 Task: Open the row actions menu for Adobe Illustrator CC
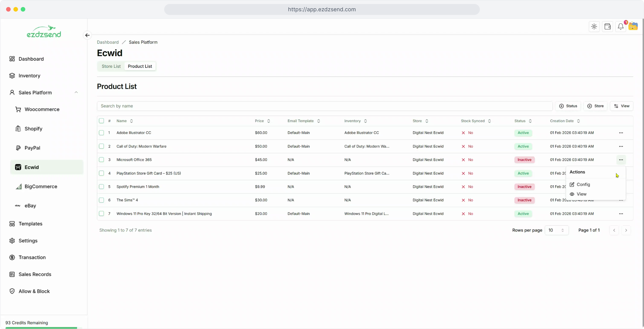[621, 133]
